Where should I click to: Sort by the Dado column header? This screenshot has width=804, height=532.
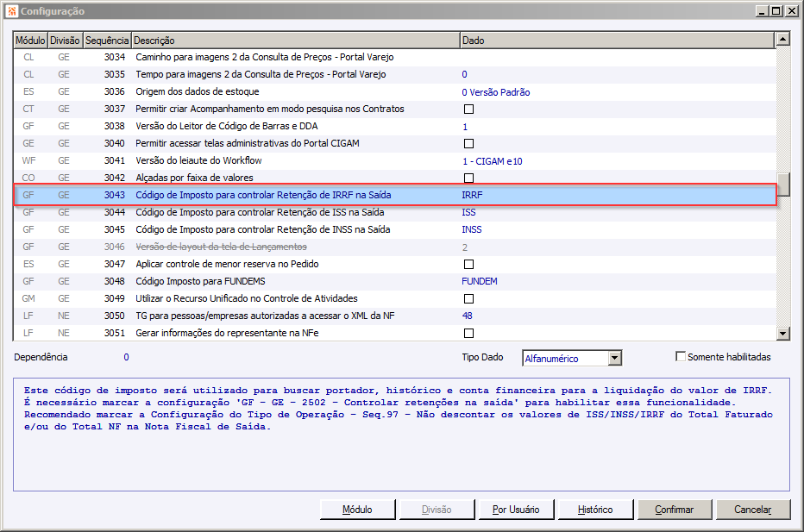point(617,41)
